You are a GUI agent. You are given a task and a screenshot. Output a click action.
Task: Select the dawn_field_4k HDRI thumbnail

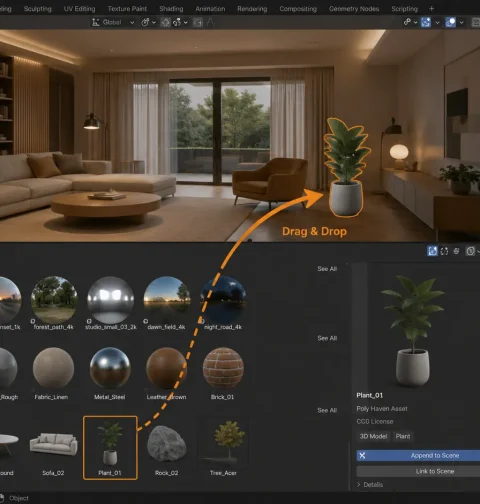[x=167, y=299]
